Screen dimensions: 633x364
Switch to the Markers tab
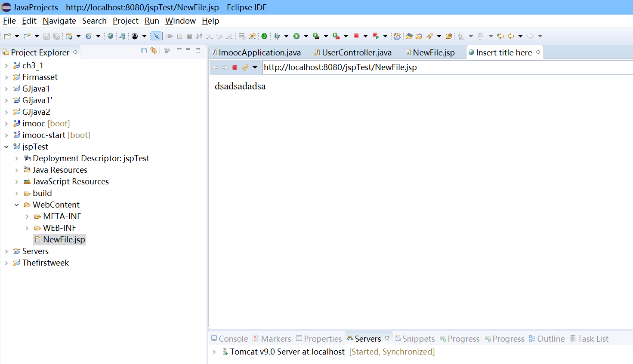272,339
